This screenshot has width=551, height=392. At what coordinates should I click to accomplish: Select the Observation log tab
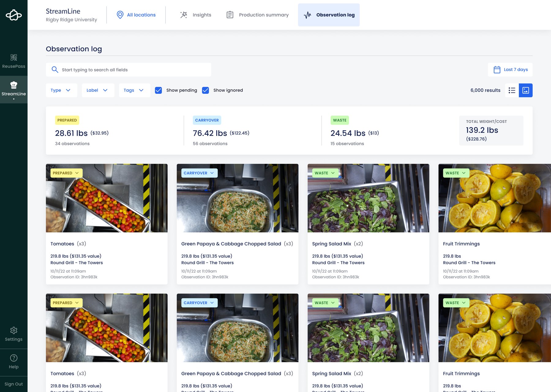(329, 15)
